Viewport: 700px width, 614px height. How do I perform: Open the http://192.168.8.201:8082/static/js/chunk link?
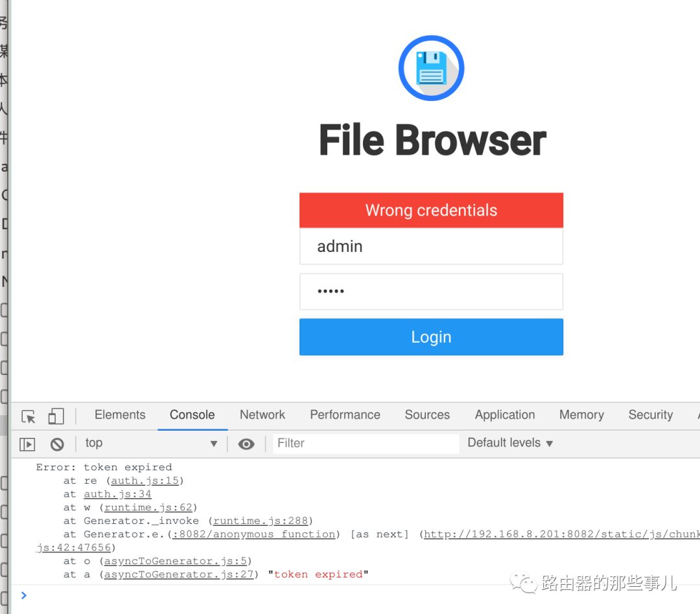(561, 534)
